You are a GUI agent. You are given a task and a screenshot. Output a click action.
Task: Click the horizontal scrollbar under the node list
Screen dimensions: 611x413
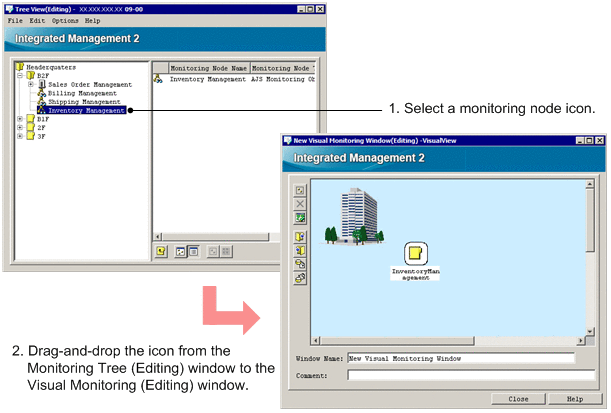pos(217,237)
